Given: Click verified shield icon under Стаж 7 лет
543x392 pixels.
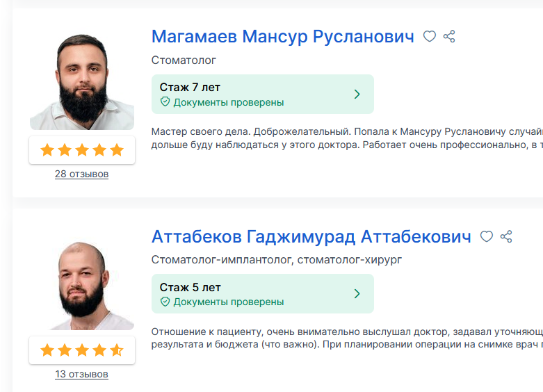Looking at the screenshot, I should [165, 102].
